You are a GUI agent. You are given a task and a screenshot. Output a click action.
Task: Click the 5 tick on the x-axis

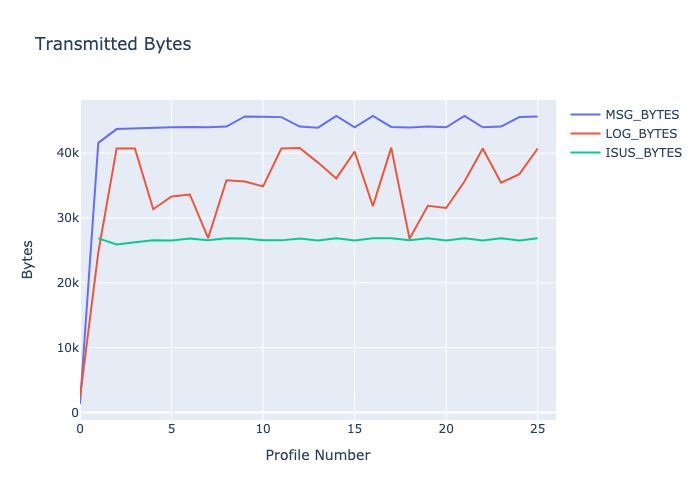coord(171,429)
